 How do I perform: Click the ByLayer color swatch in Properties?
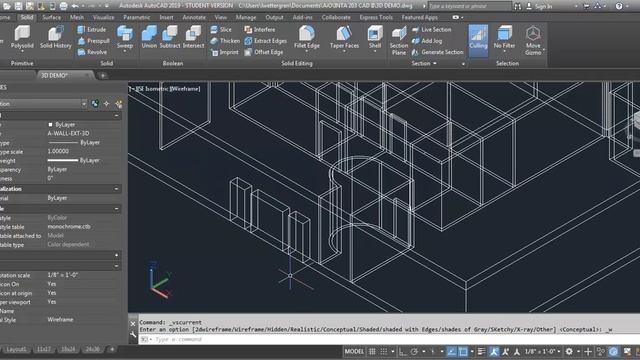click(50, 124)
